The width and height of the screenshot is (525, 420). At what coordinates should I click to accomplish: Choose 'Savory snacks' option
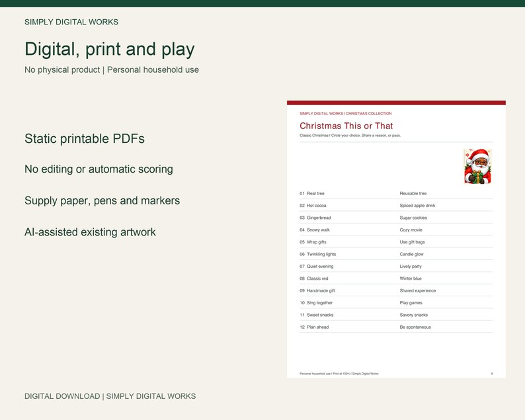click(413, 315)
